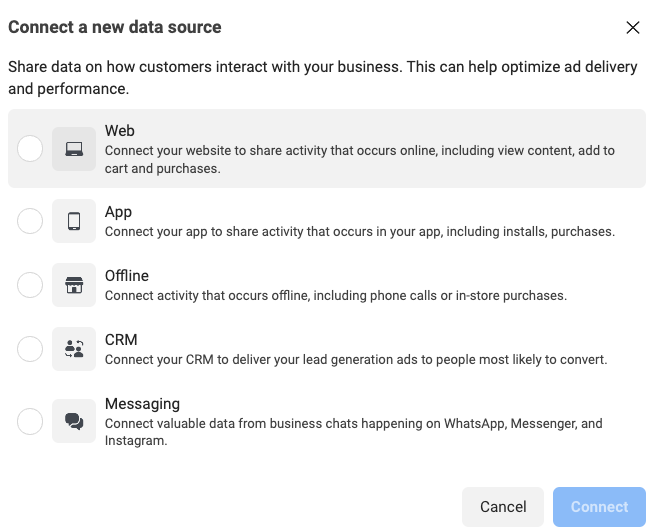Click the App option title

[118, 212]
